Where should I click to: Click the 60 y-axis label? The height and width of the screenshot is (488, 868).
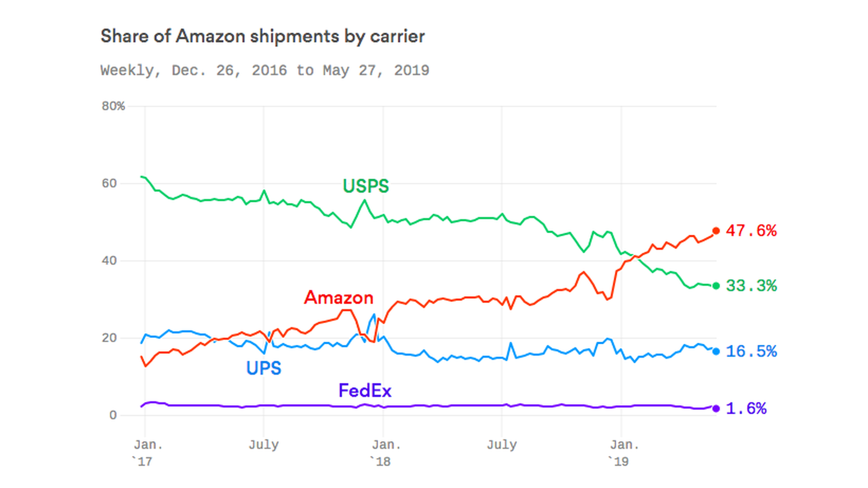(110, 183)
